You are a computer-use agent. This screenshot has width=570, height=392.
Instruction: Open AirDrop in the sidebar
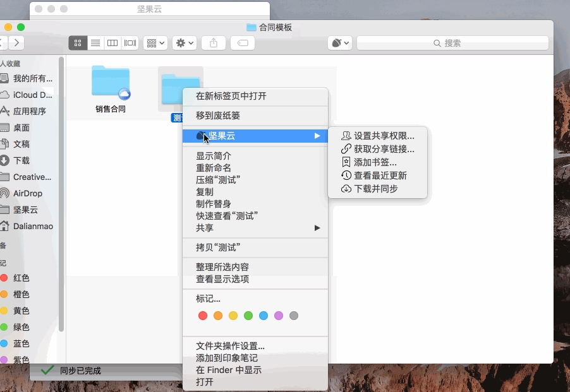tap(27, 193)
